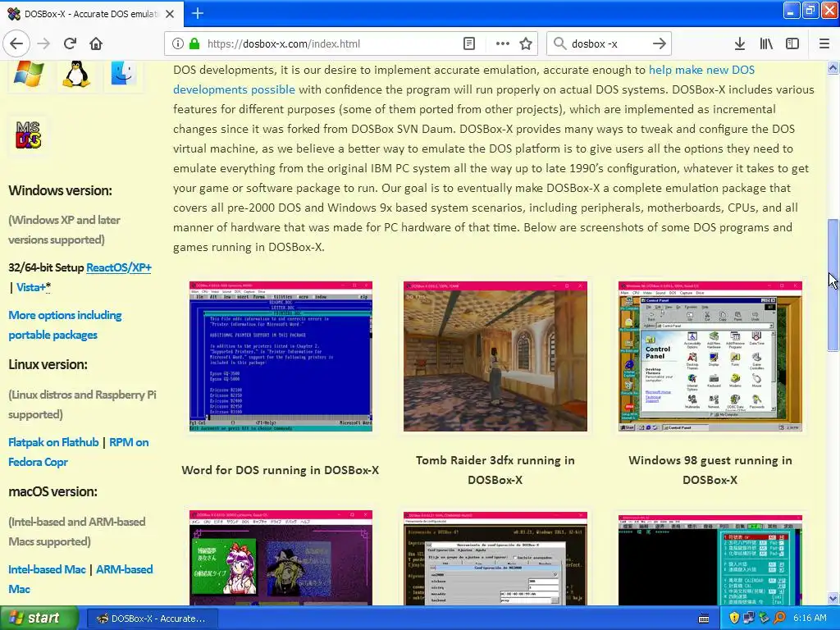Open the Windows start menu
Image resolution: width=840 pixels, height=630 pixels.
tap(39, 619)
